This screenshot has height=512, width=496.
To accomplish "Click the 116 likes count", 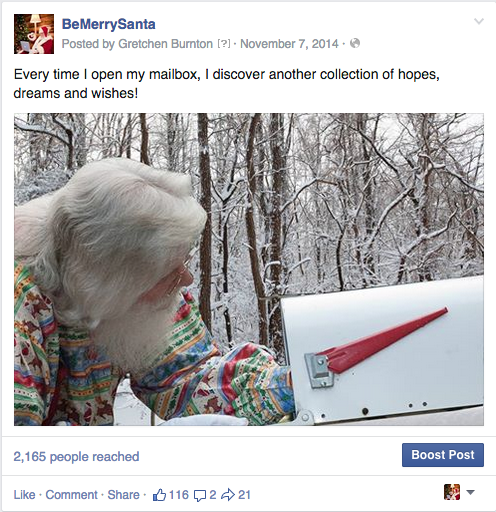I will [x=179, y=495].
